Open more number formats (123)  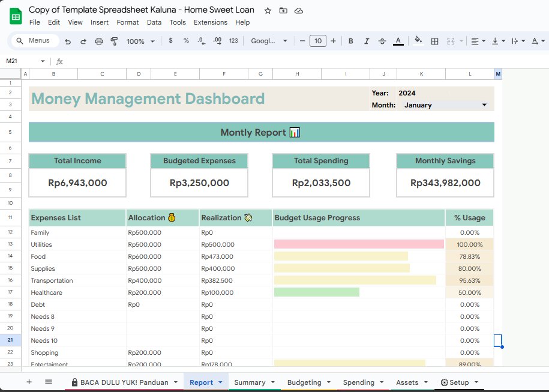coord(233,41)
